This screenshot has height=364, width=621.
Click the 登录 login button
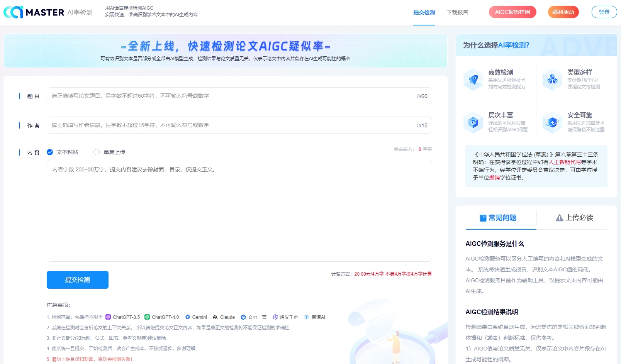click(604, 12)
